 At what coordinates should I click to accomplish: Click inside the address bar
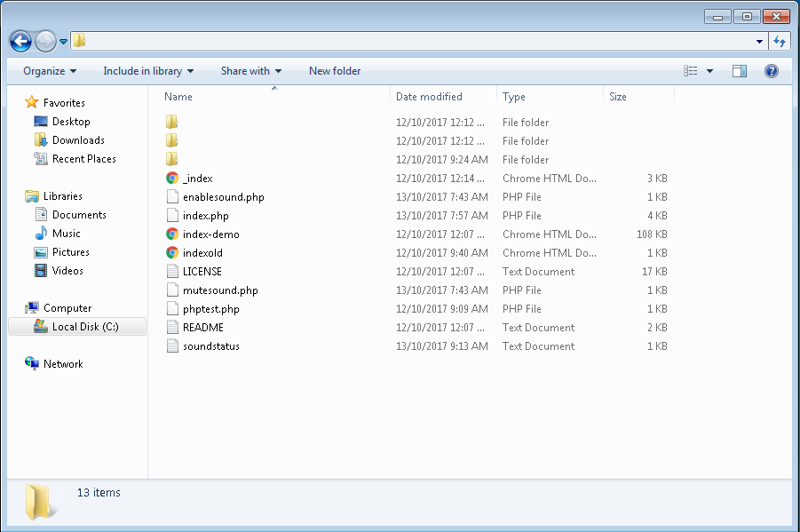click(400, 41)
